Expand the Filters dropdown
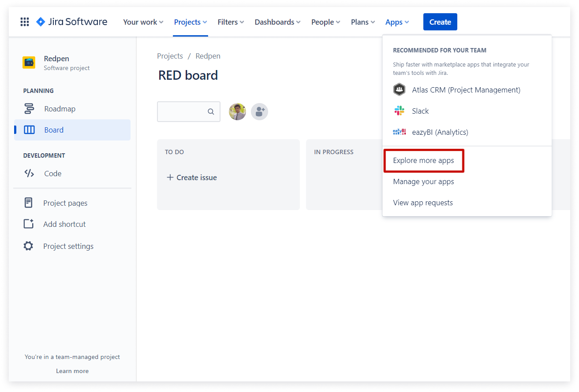Screen dimensions: 579x392 (231, 22)
